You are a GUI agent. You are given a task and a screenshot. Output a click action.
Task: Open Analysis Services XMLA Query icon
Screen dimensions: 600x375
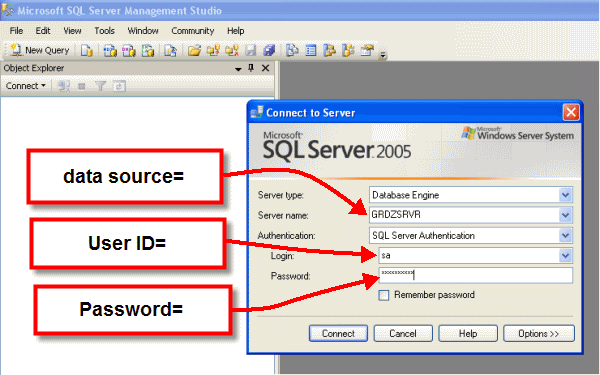148,50
